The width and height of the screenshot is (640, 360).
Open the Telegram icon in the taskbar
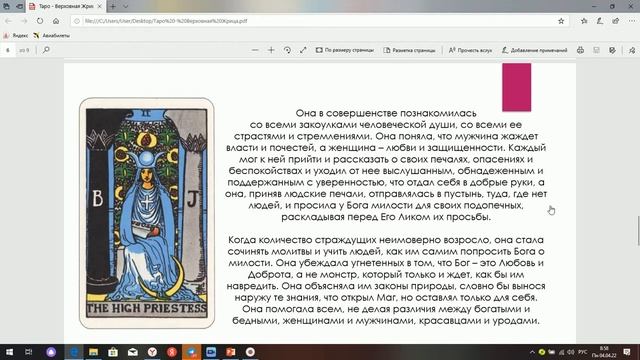pos(191,352)
